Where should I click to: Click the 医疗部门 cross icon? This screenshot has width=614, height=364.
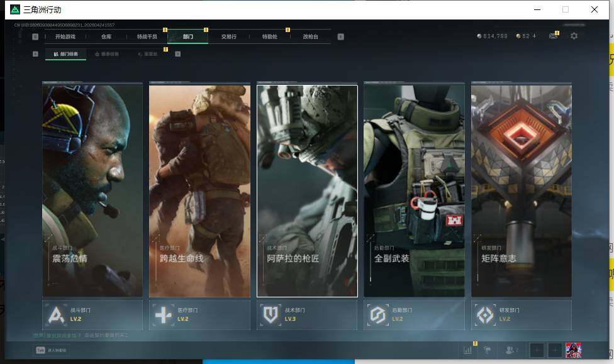coord(164,315)
